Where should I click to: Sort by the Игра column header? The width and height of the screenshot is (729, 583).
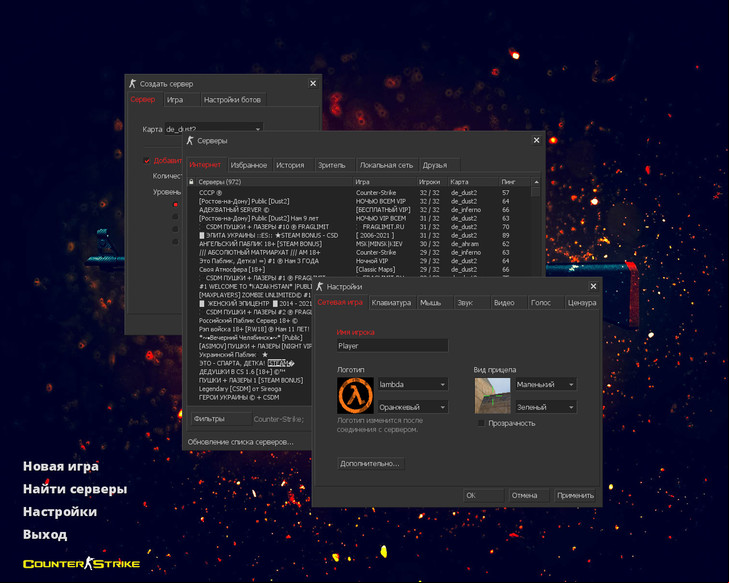click(385, 182)
